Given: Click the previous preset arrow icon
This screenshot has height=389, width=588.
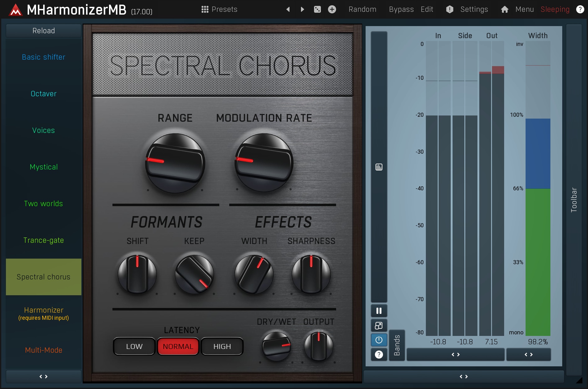Looking at the screenshot, I should point(288,9).
